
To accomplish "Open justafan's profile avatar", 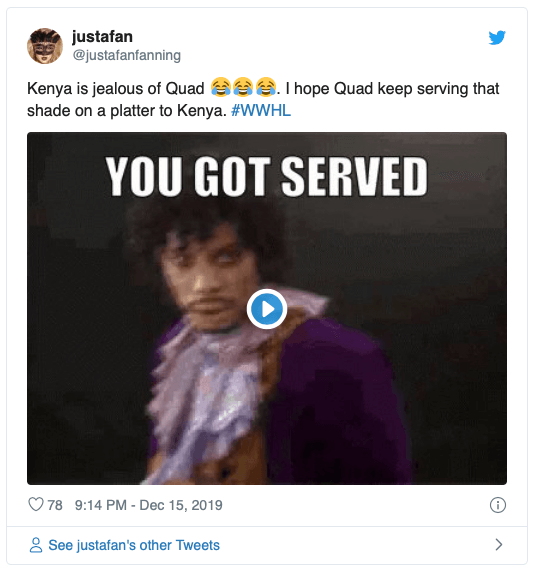I will [45, 46].
